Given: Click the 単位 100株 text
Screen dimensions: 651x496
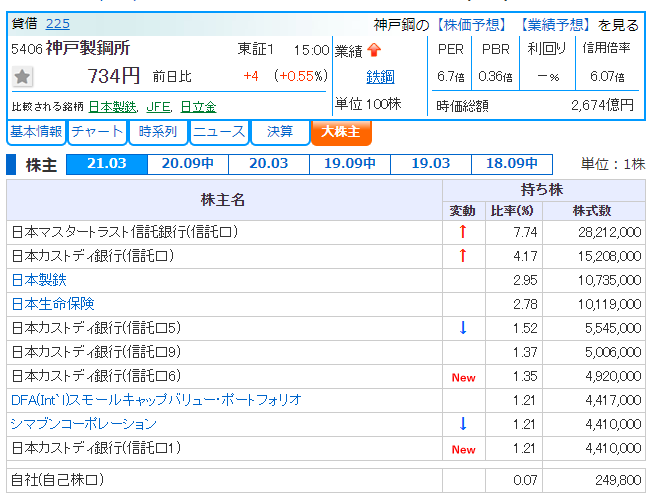Looking at the screenshot, I should pos(368,104).
